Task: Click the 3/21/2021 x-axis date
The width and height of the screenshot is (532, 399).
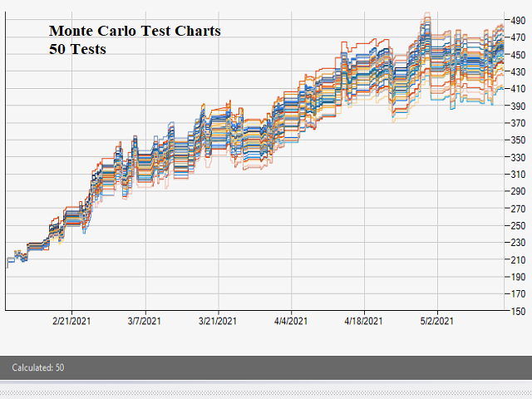Action: click(218, 321)
